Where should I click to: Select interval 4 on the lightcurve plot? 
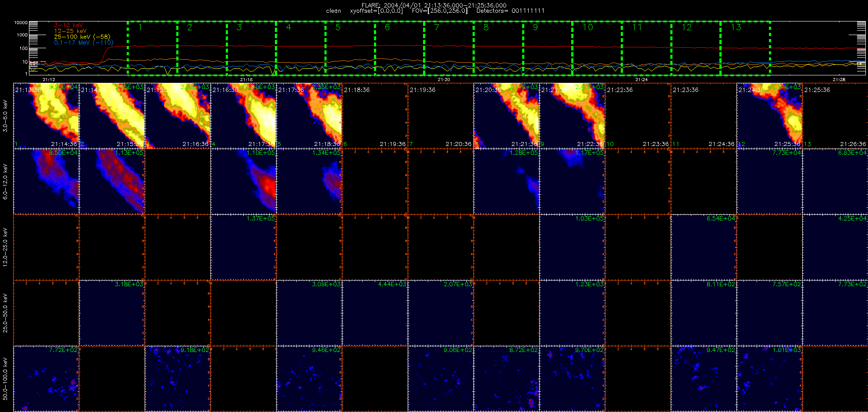point(301,48)
